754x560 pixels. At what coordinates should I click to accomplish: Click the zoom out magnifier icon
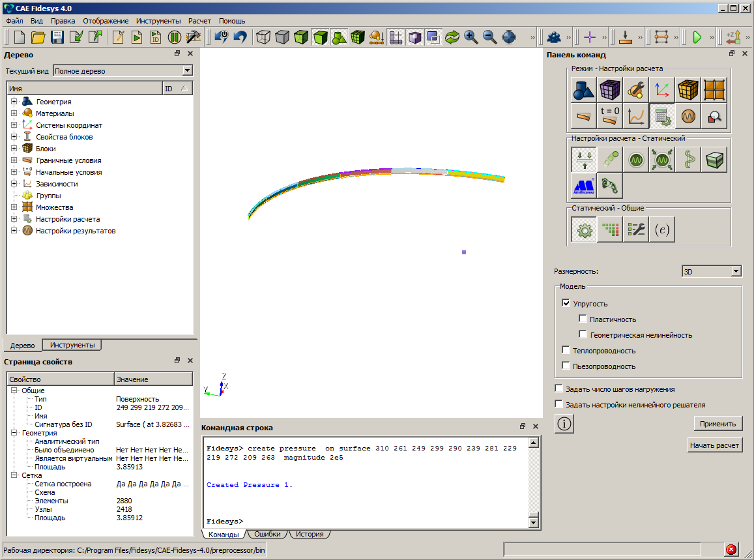point(489,37)
